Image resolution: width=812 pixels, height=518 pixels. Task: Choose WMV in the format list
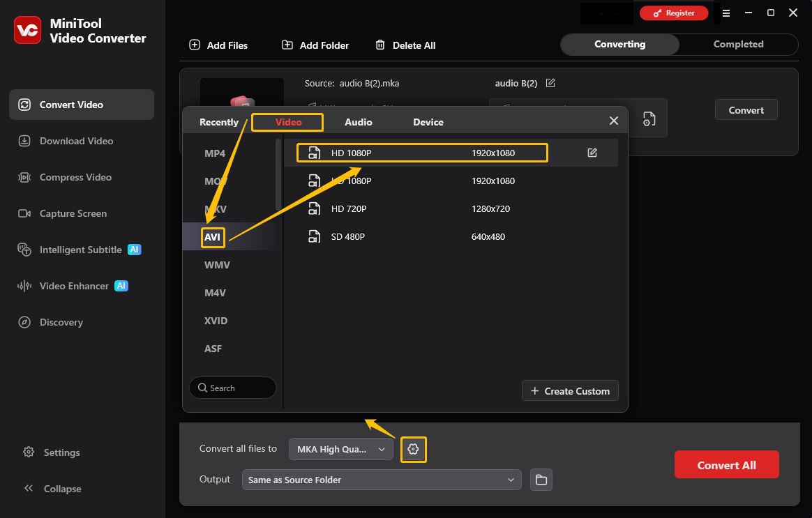point(217,265)
